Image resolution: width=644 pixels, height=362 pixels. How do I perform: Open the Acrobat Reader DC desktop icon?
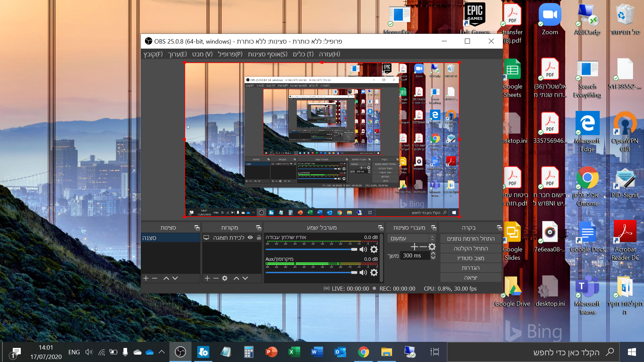pos(625,241)
